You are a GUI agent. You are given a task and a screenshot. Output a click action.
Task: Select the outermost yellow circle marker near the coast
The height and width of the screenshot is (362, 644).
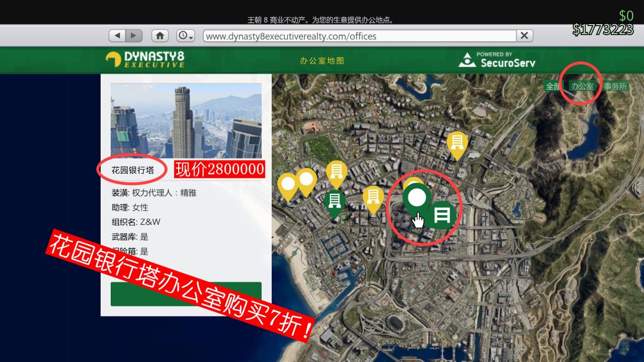pyautogui.click(x=288, y=186)
